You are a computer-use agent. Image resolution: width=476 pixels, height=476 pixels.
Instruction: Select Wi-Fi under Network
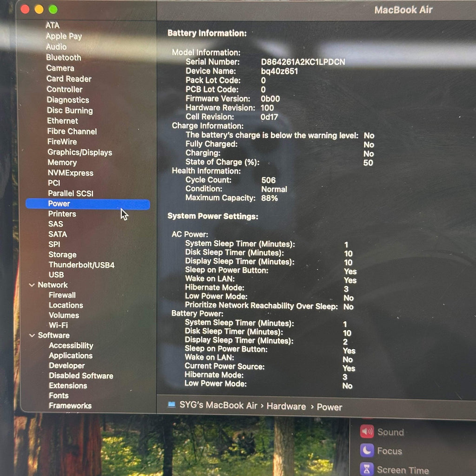(58, 325)
